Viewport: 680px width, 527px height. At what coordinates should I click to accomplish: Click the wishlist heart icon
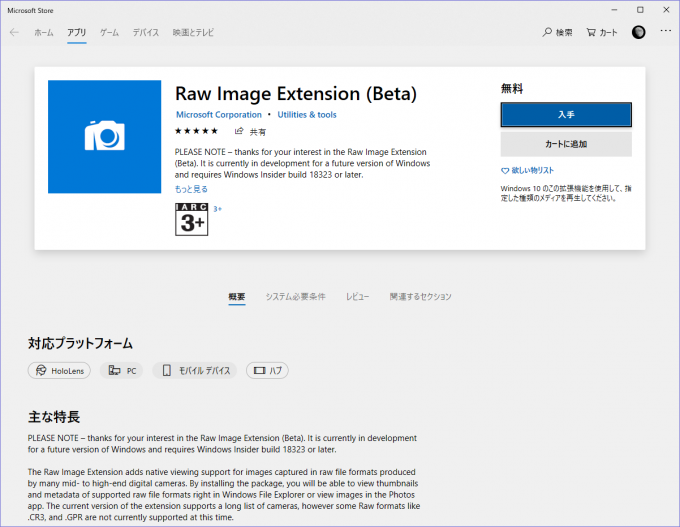[505, 171]
